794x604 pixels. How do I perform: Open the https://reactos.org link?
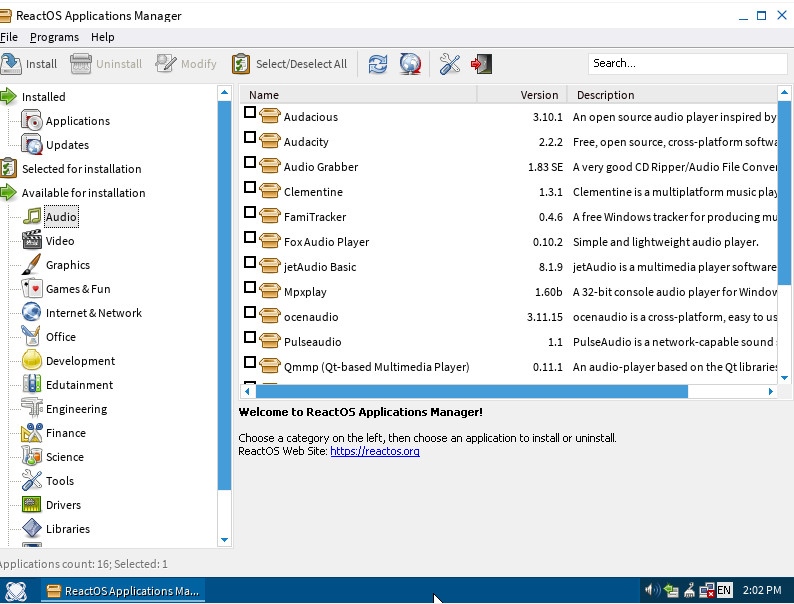click(375, 451)
